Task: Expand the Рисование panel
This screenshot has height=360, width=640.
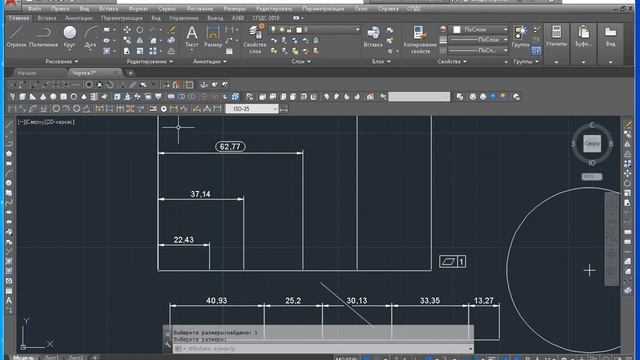Action: pyautogui.click(x=62, y=61)
